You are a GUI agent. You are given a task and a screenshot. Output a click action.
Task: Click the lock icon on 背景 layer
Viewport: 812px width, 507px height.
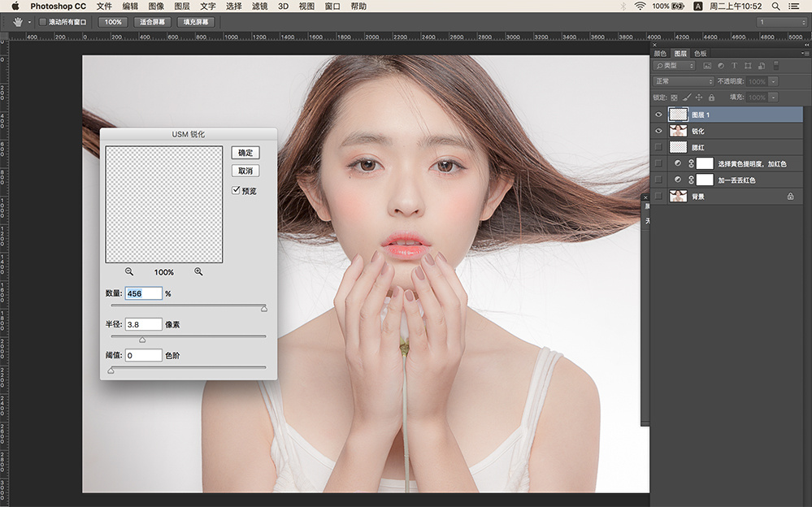pos(790,197)
